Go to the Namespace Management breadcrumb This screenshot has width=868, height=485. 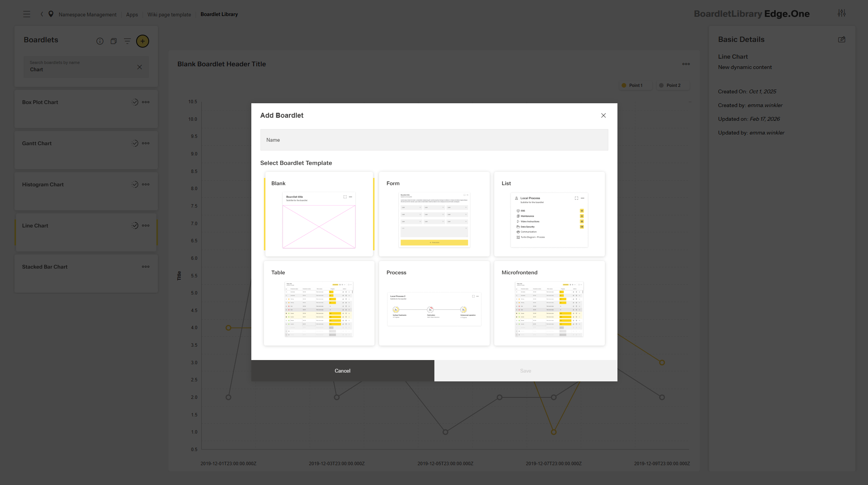(87, 14)
